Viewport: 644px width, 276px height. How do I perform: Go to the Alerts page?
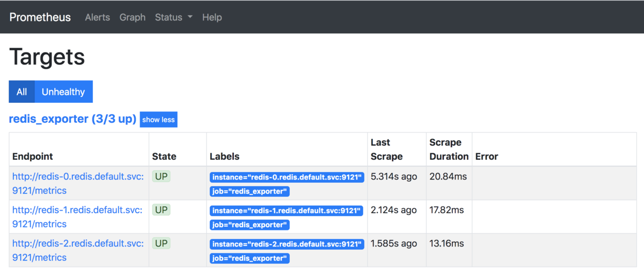[x=97, y=17]
